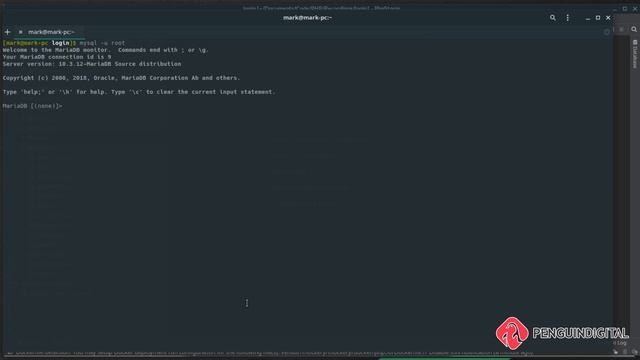The image size is (640, 360).
Task: Click the "Type 'help;' or '\h'" line
Action: pyautogui.click(x=139, y=92)
